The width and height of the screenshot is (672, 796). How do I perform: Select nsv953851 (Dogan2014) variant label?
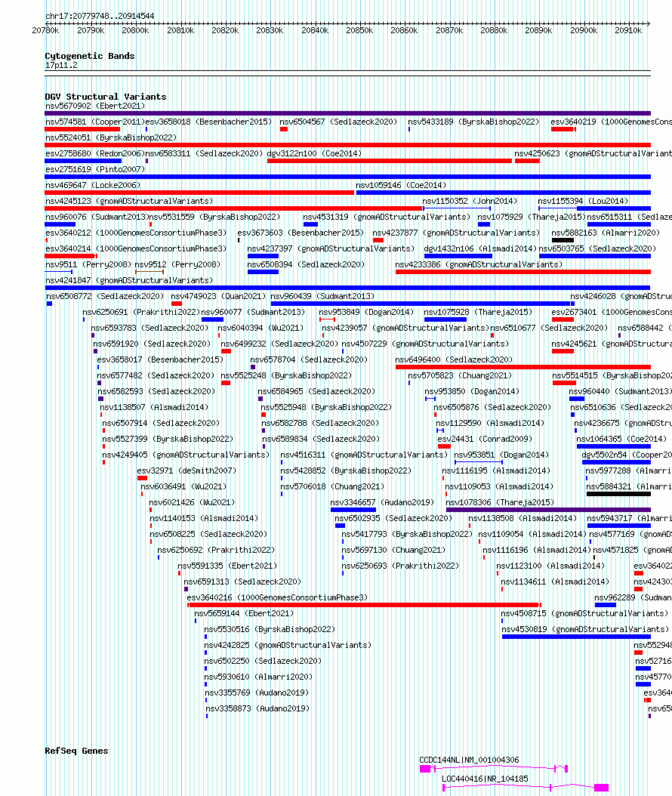[501, 455]
